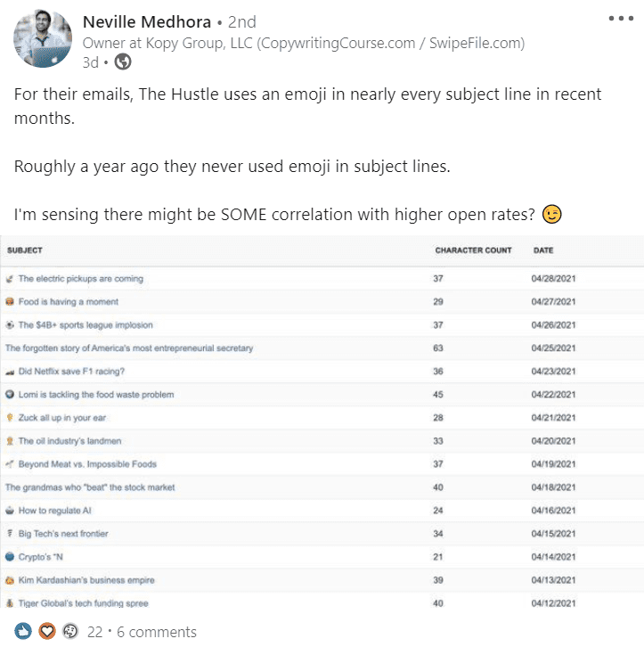644x647 pixels.
Task: Click the curious face reaction icon
Action: point(70,630)
